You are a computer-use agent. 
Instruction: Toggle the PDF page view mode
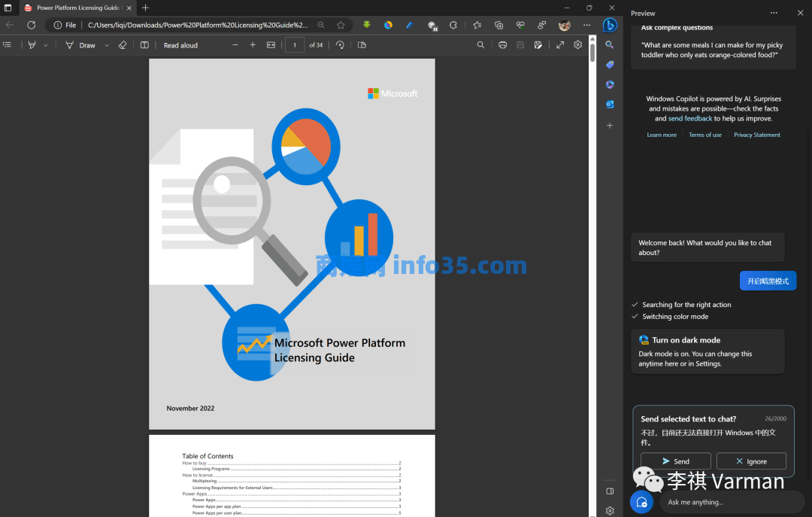[x=362, y=45]
